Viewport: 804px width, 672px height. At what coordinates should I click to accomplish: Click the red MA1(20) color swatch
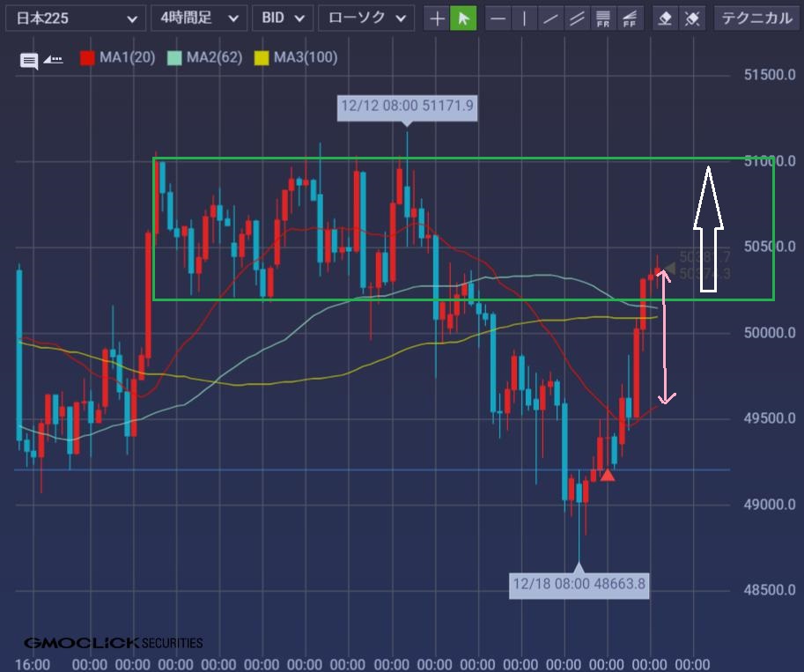pos(87,58)
